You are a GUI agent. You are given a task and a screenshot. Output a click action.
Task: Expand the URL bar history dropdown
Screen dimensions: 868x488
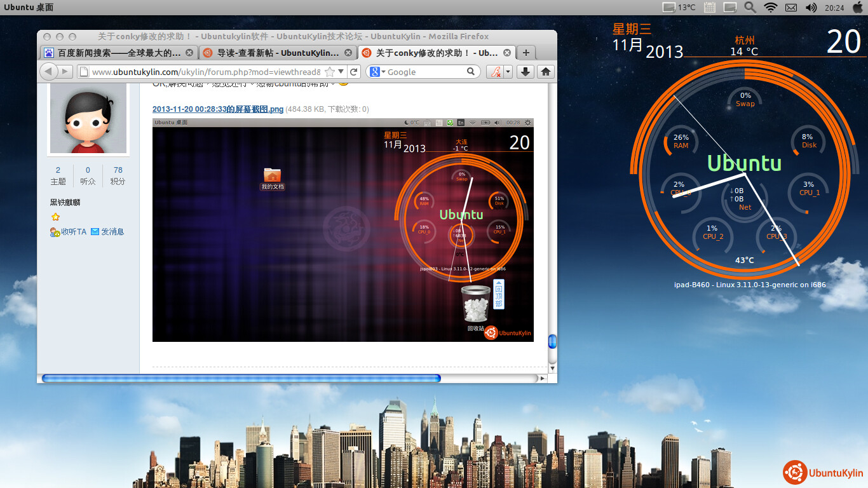point(341,72)
